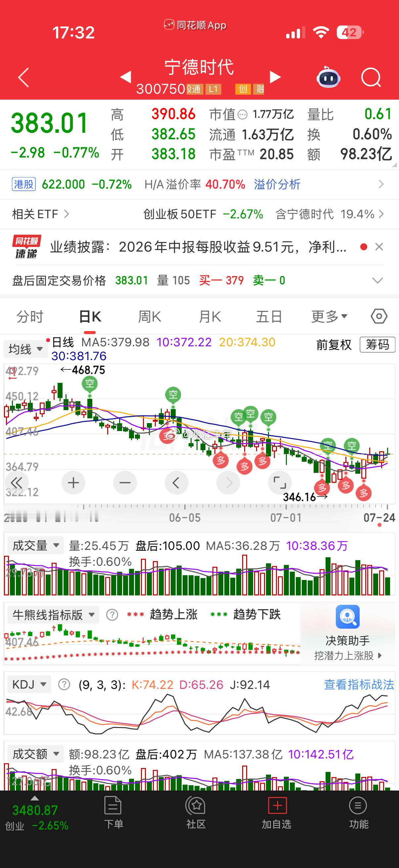Tap 挖潜力上涨股 link
Screen dimensions: 399x868
(348, 655)
